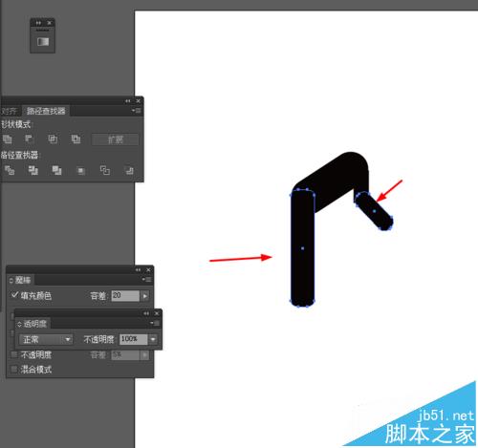Select the 路径查找器 tab
Viewport: 478px width, 448px height.
[x=46, y=111]
